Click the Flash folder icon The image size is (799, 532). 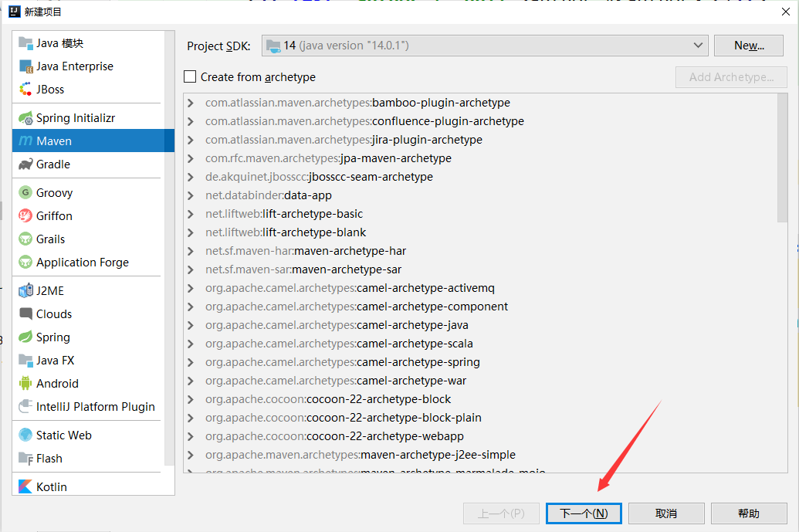pyautogui.click(x=25, y=458)
